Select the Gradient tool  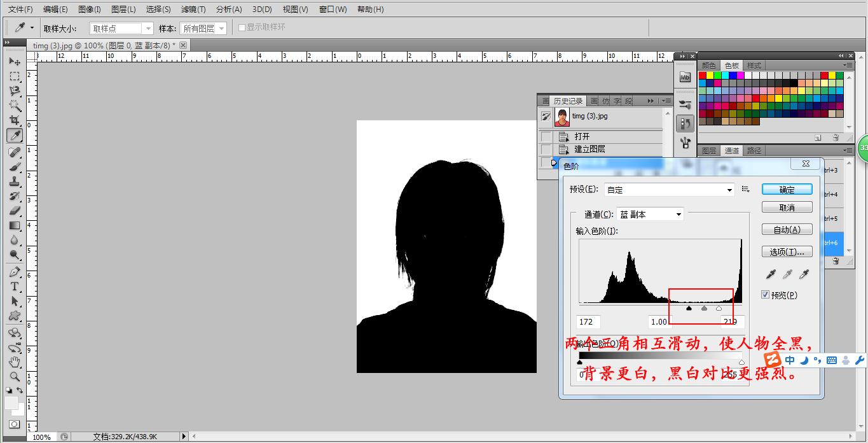pyautogui.click(x=15, y=225)
